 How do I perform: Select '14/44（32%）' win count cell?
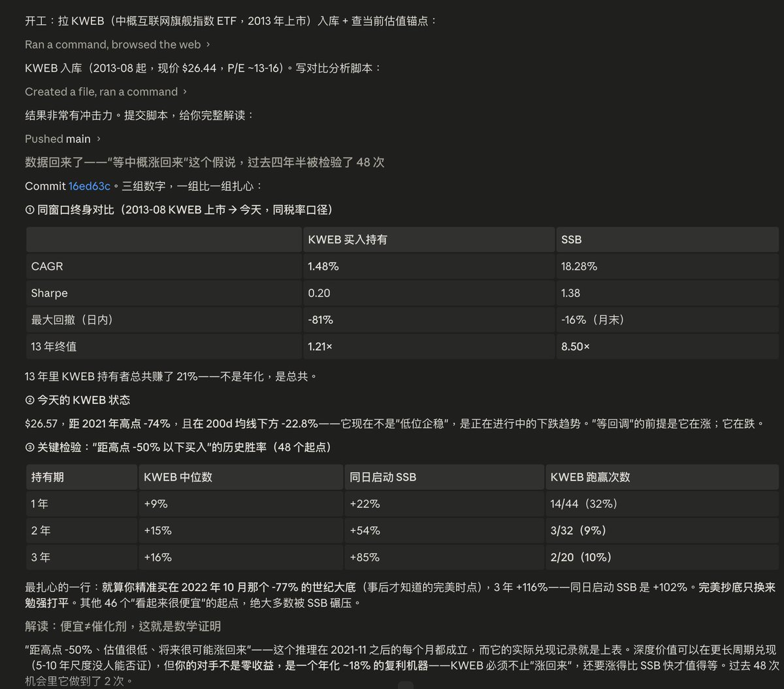click(662, 504)
